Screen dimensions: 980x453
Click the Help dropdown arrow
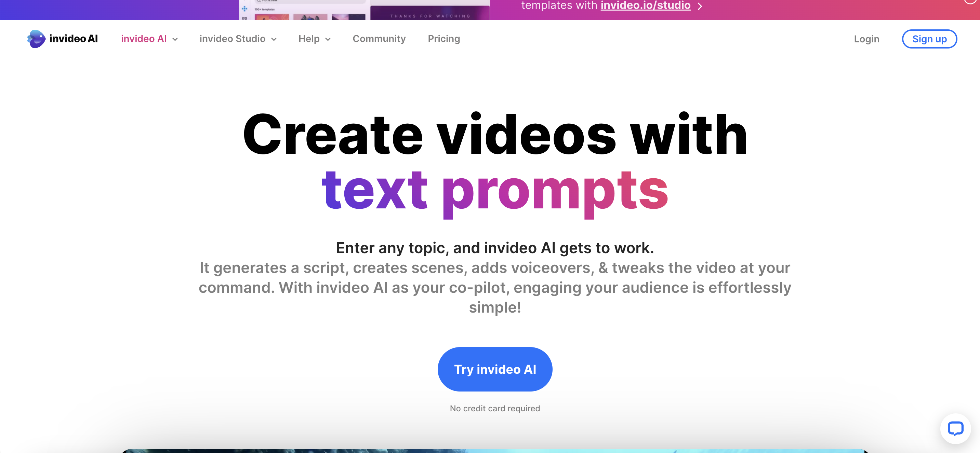[327, 39]
